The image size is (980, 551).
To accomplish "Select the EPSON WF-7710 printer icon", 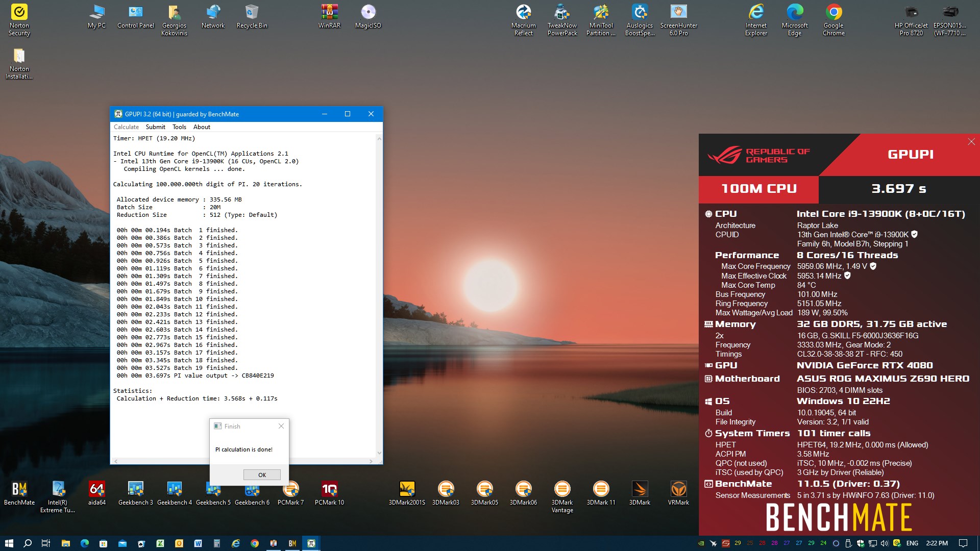I will (x=950, y=20).
